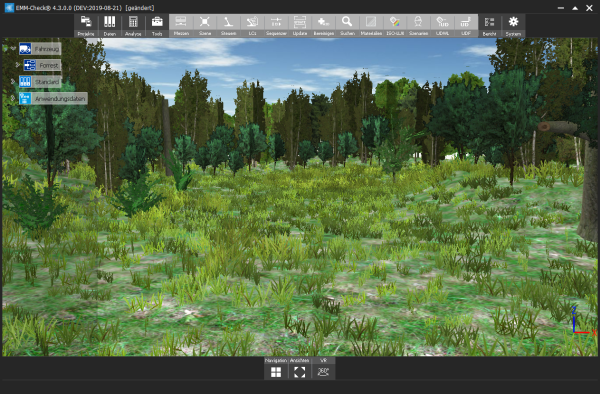Image resolution: width=600 pixels, height=394 pixels.
Task: Open the Szenarien tool
Action: pyautogui.click(x=418, y=26)
